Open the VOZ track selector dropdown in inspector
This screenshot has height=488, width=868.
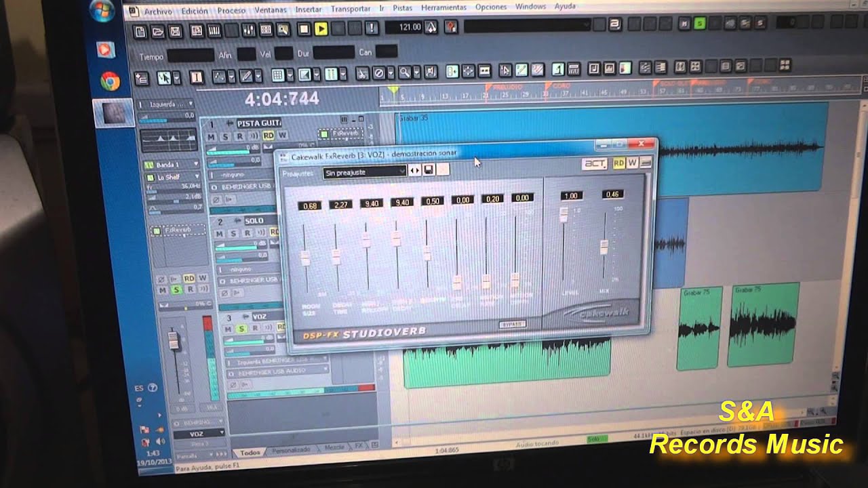[x=199, y=433]
